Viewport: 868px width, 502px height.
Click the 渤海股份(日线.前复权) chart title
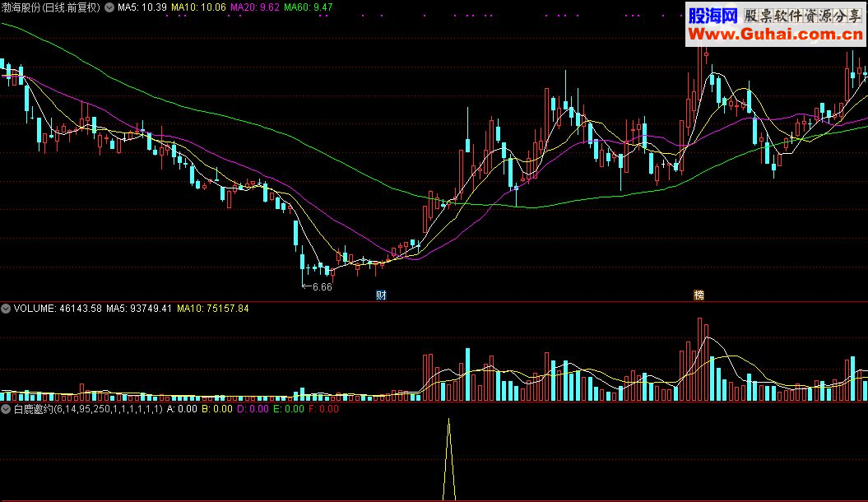(x=51, y=7)
